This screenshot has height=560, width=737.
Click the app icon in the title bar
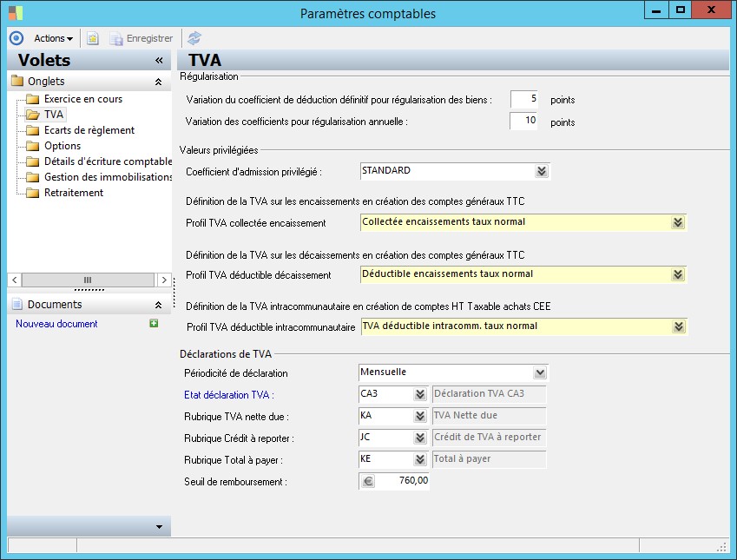pos(16,12)
